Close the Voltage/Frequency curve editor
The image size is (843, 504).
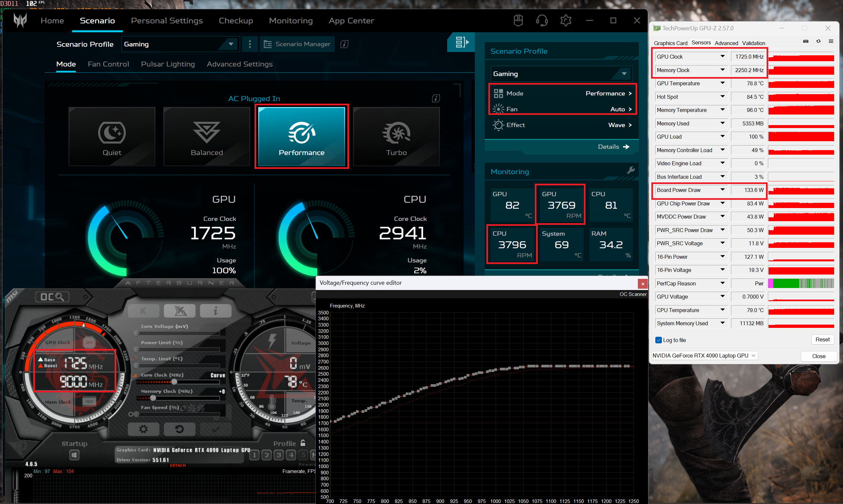(x=642, y=283)
